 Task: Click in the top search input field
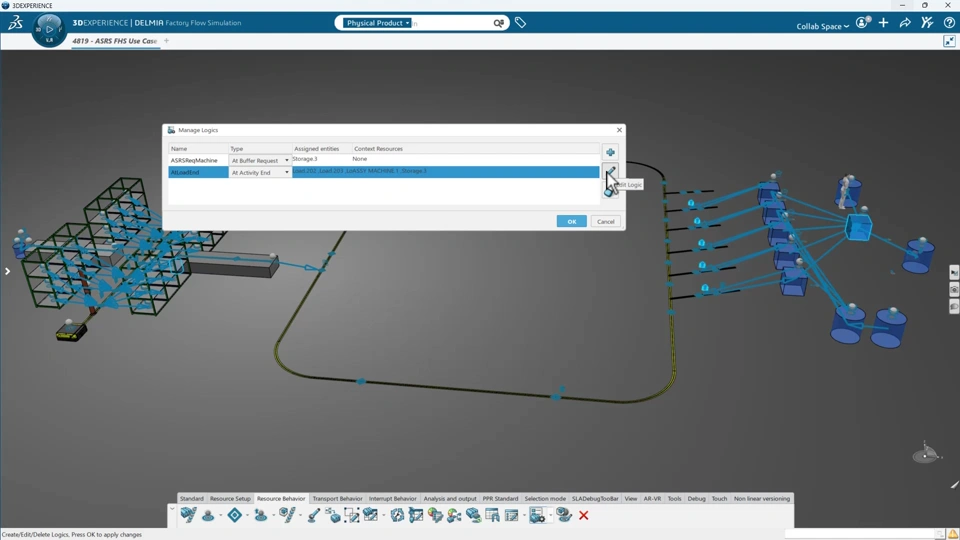point(451,23)
